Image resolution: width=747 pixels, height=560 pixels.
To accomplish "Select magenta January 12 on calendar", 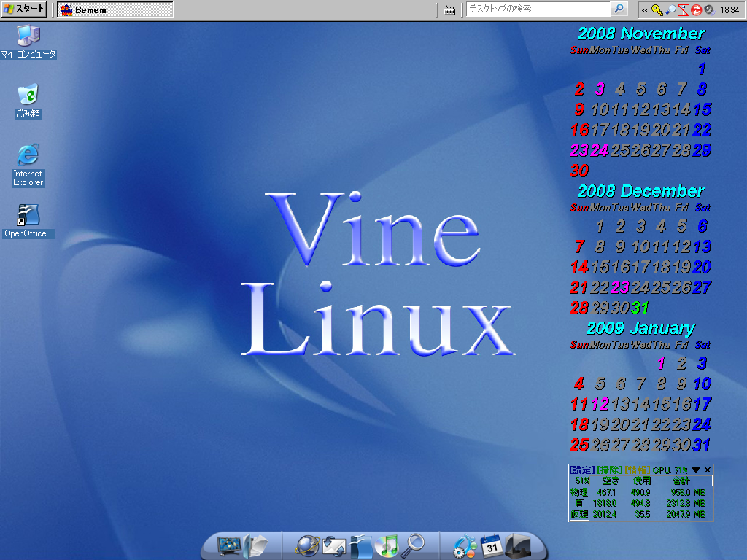I will 600,404.
